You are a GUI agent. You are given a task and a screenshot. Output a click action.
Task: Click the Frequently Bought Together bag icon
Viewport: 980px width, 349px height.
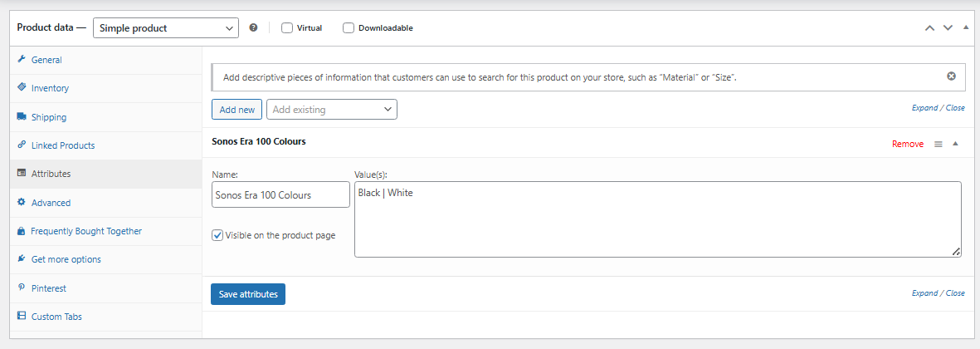tap(22, 231)
